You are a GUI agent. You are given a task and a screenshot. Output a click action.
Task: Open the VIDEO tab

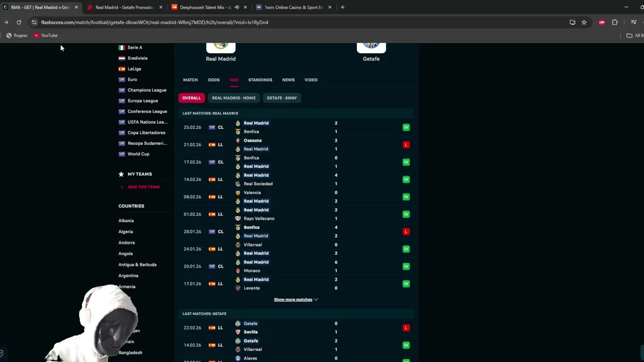pyautogui.click(x=311, y=80)
